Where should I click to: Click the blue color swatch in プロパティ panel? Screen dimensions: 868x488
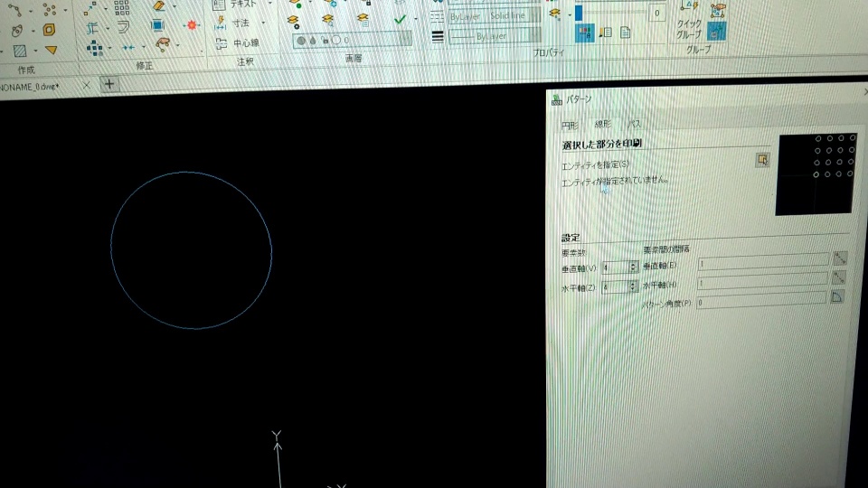coord(579,13)
